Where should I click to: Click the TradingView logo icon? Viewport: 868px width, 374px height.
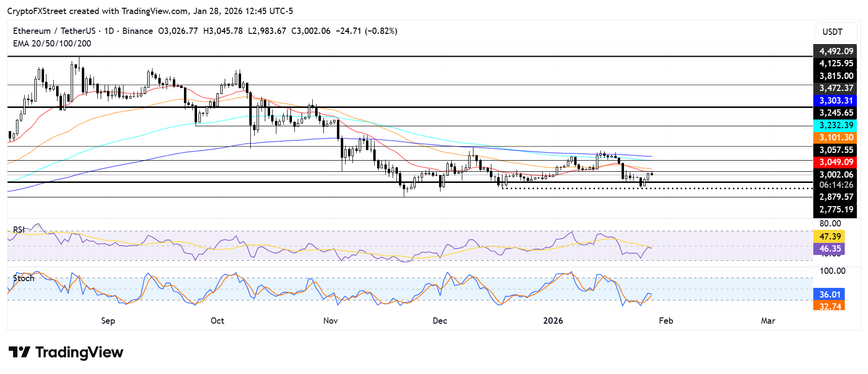pos(19,352)
